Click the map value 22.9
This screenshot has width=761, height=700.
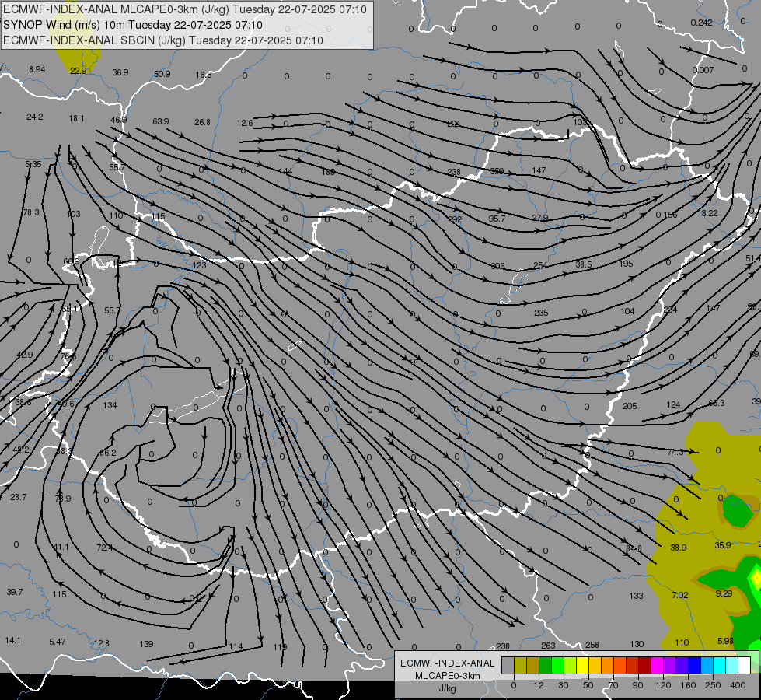coord(79,71)
